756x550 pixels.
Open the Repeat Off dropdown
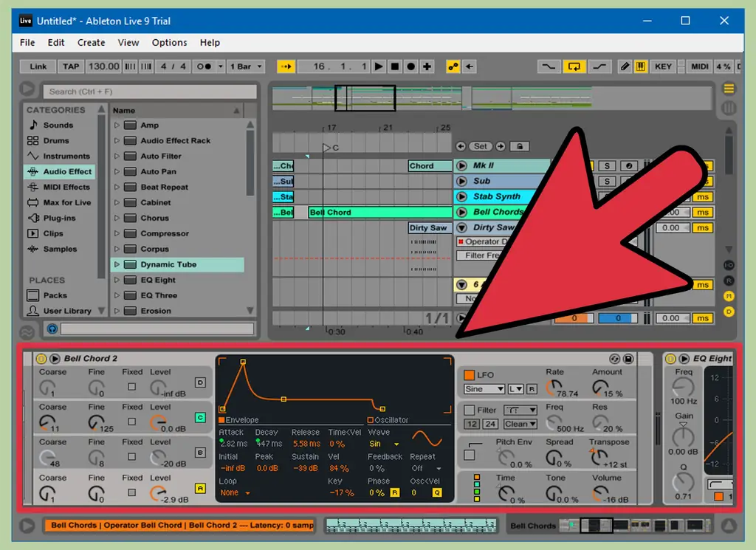pyautogui.click(x=426, y=469)
